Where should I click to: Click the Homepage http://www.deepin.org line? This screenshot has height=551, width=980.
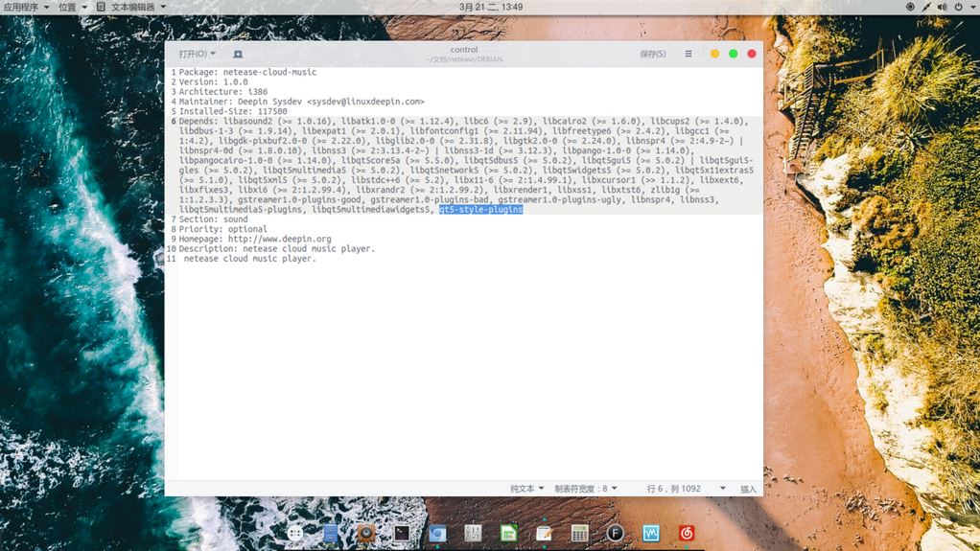tap(255, 239)
